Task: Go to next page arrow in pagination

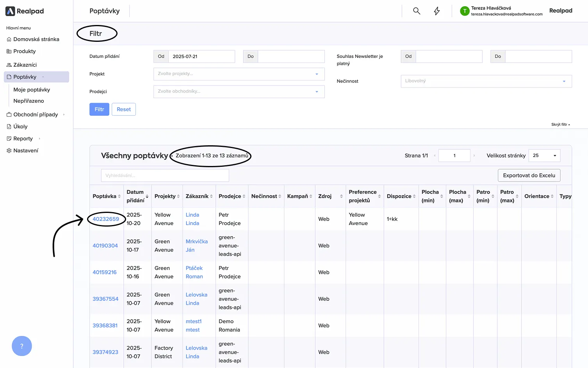Action: pyautogui.click(x=474, y=155)
